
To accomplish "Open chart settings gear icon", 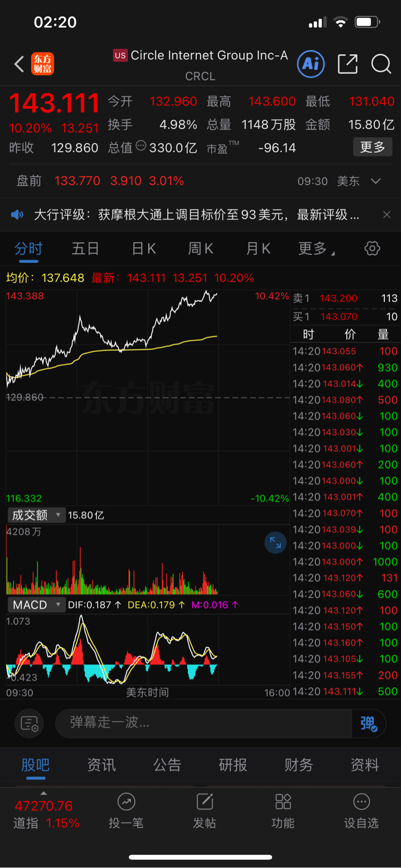I will pos(372,248).
